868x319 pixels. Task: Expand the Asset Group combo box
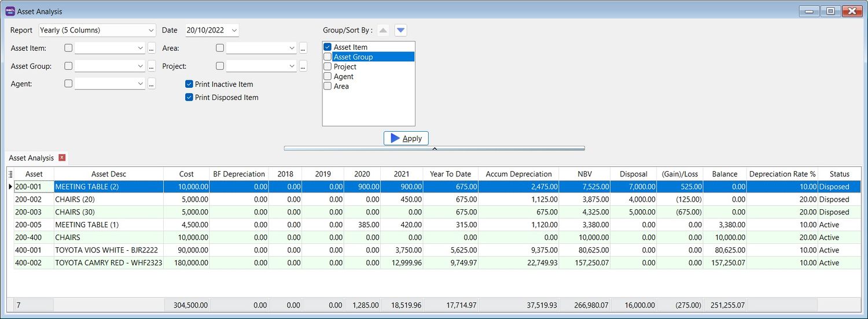[141, 66]
